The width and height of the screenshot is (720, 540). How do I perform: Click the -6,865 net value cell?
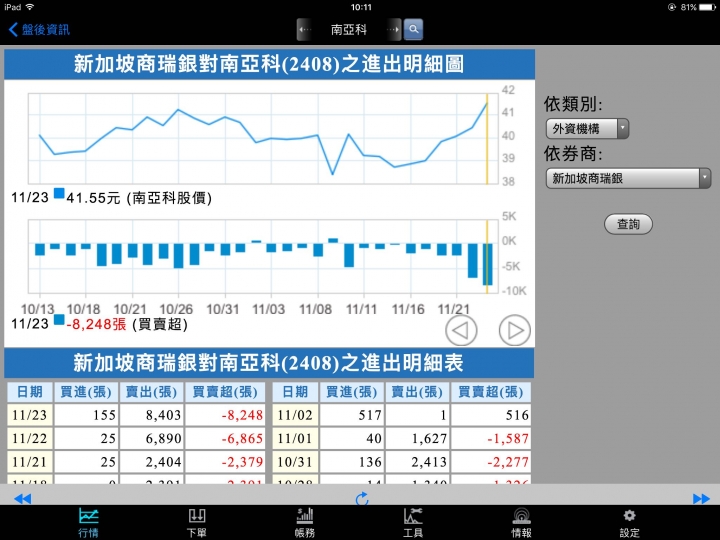(x=225, y=439)
